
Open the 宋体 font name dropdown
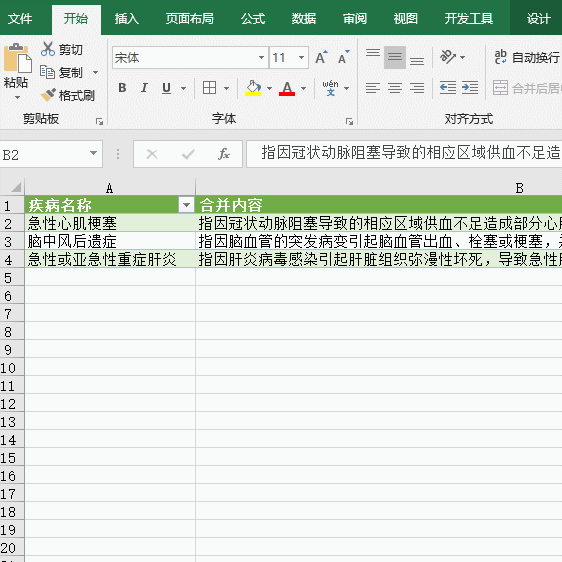262,57
